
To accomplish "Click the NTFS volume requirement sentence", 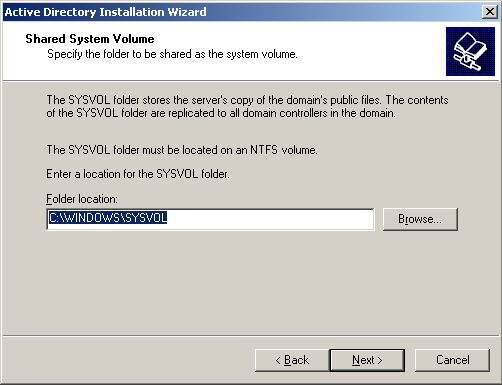I will tap(182, 150).
